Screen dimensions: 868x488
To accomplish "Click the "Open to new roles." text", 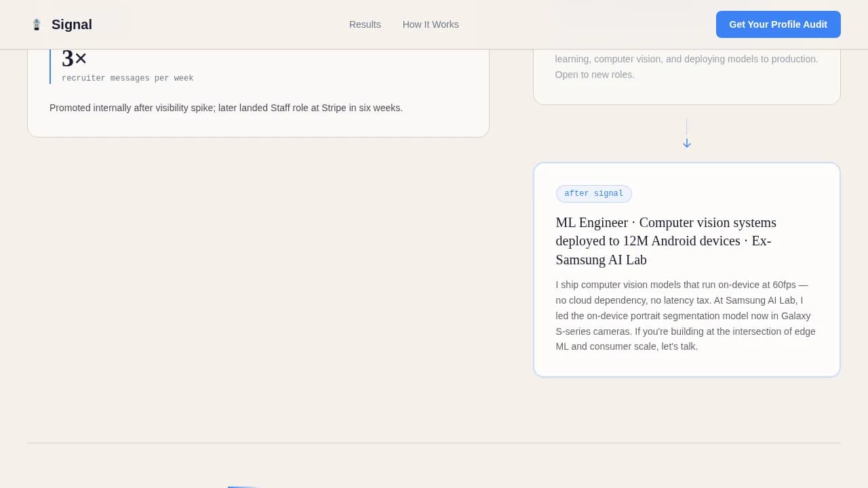I will point(595,75).
